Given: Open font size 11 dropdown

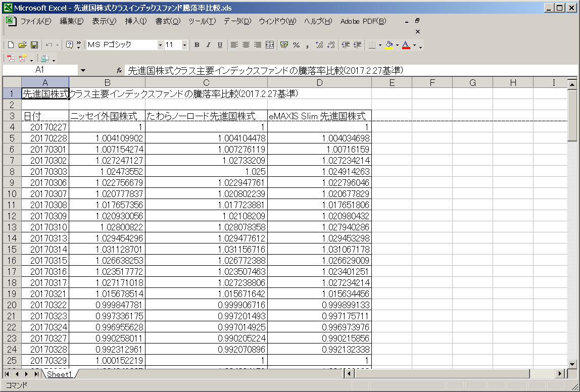Looking at the screenshot, I should click(184, 45).
